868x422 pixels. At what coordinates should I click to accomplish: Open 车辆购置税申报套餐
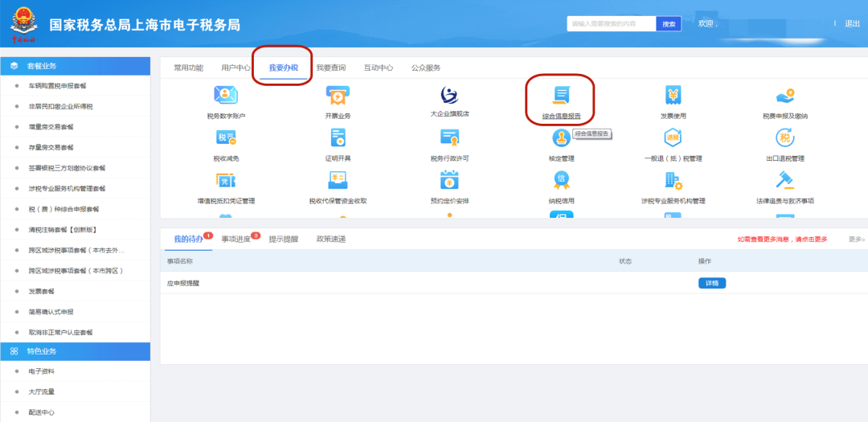click(x=58, y=86)
